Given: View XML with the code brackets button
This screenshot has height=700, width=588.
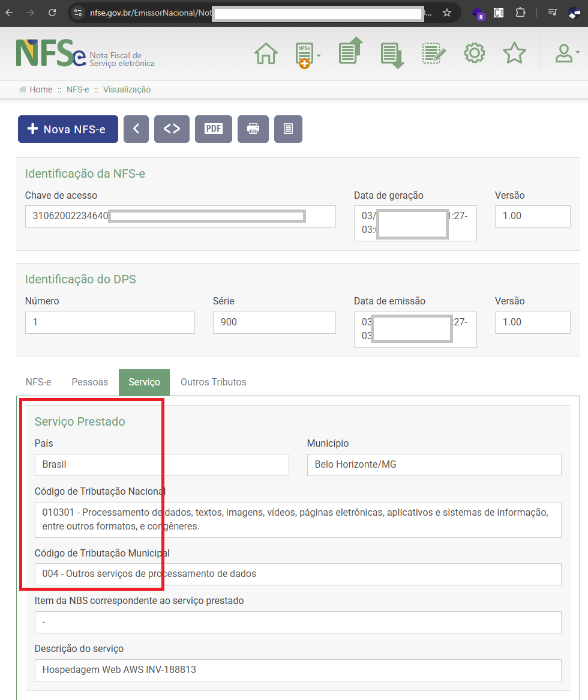Looking at the screenshot, I should pos(172,129).
